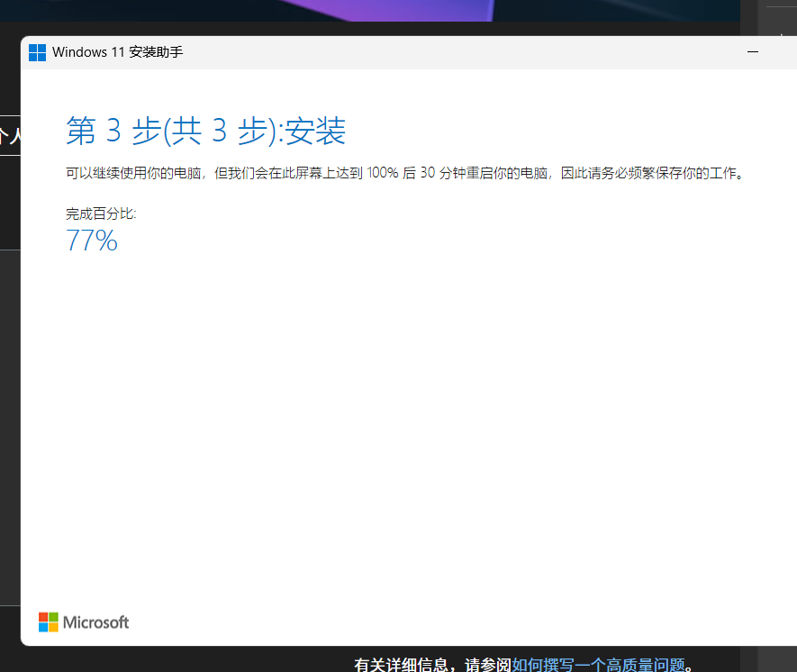The height and width of the screenshot is (672, 797).
Task: Click the red square of the Microsoft logo
Action: point(42,616)
